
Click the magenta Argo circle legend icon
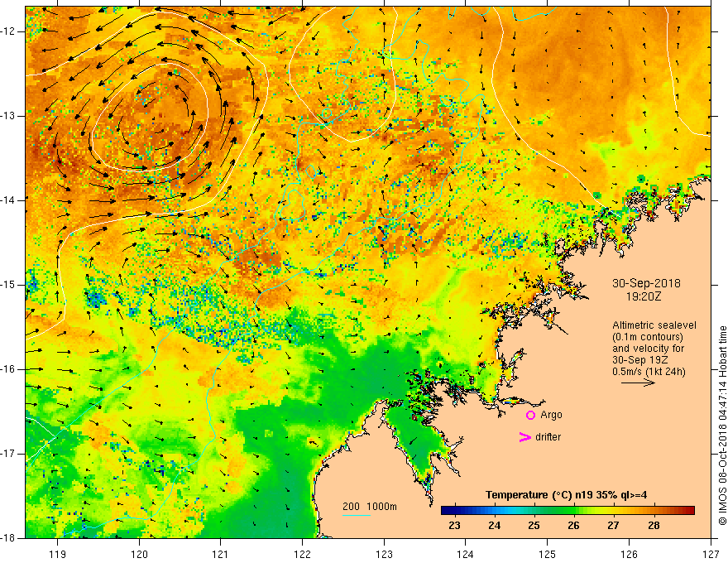[x=530, y=415]
